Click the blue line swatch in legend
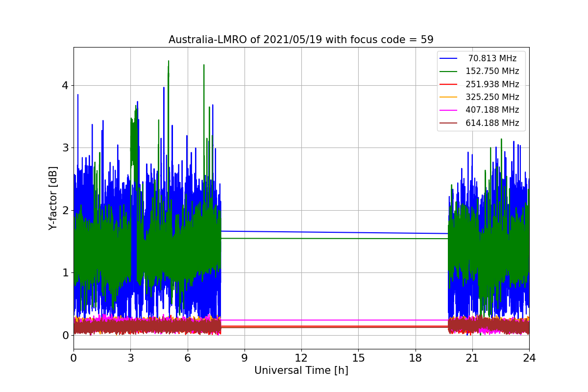This screenshot has width=588, height=392. (x=449, y=59)
